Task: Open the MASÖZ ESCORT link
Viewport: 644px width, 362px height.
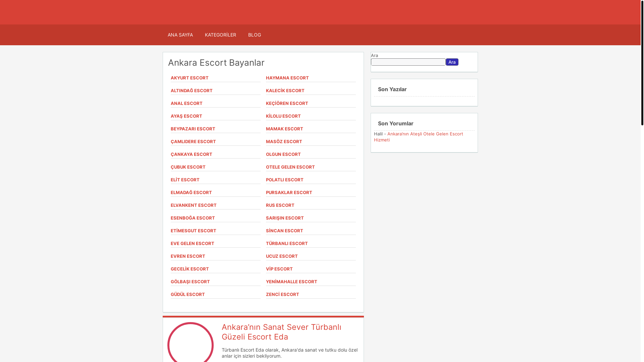Action: coord(284,141)
